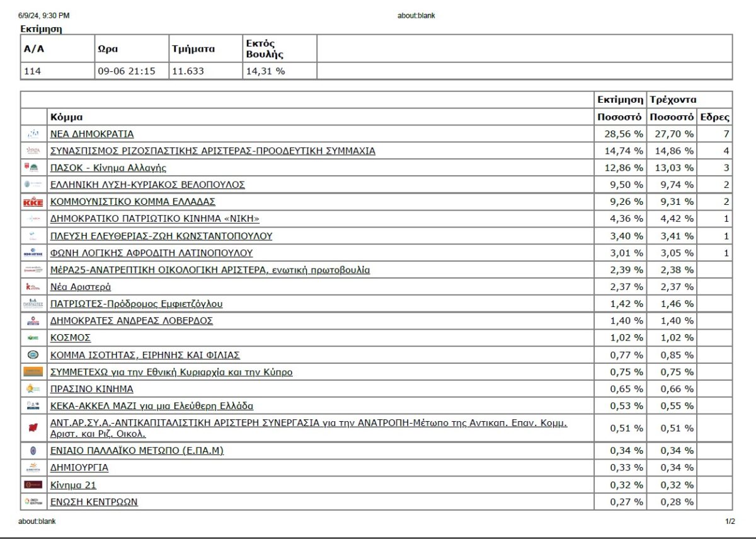Open ΣΥΜΜΕΤΕΧΩ για την Εθνική Κυριαρχία link

point(171,373)
